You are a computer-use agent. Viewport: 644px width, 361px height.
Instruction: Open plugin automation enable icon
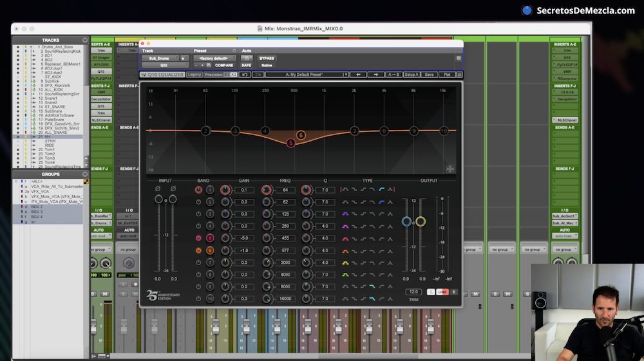[x=247, y=59]
